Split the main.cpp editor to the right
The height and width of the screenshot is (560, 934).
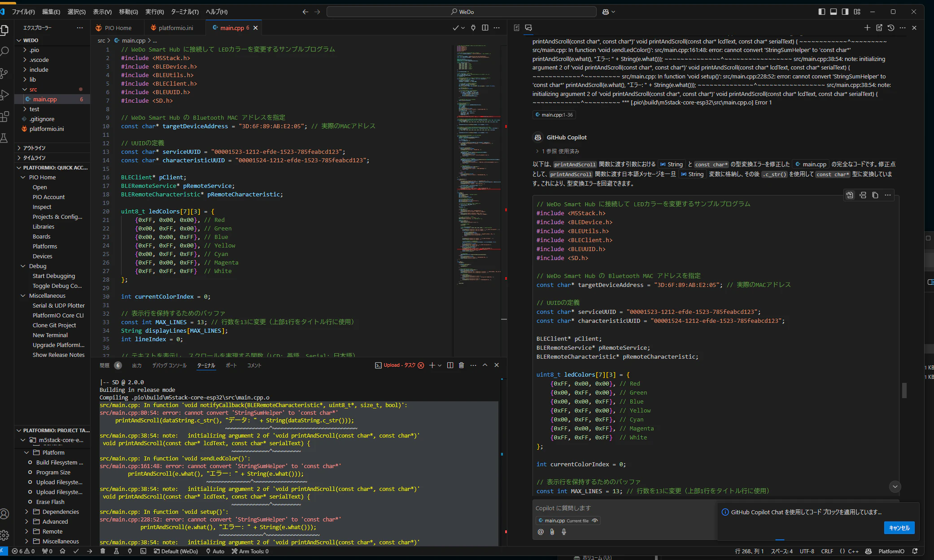[485, 28]
